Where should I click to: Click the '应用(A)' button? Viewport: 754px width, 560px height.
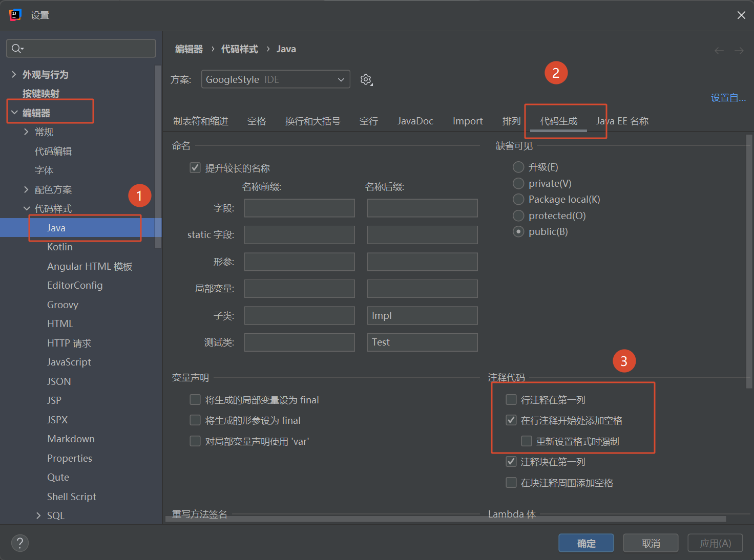tap(715, 543)
